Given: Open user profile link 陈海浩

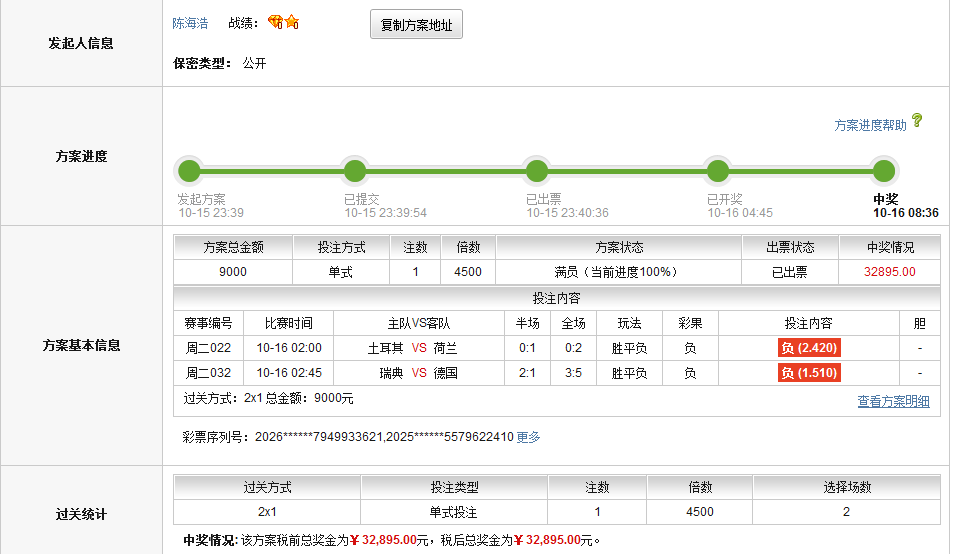Looking at the screenshot, I should click(x=190, y=23).
